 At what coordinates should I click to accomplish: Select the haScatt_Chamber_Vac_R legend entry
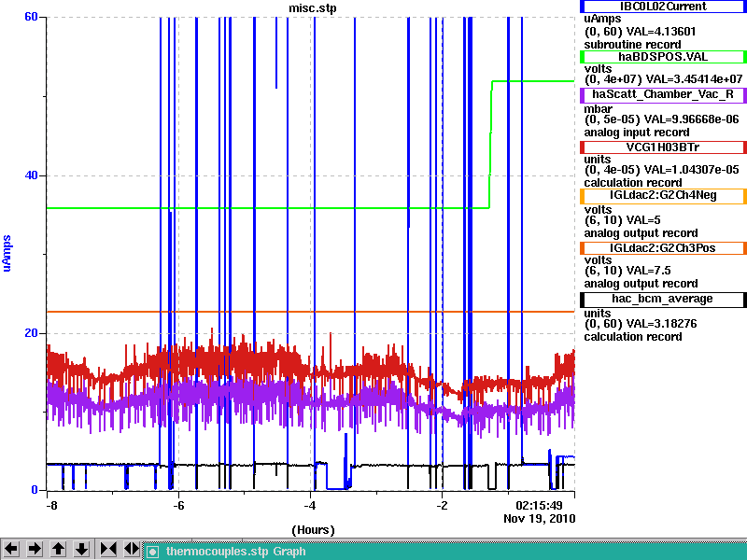[663, 95]
